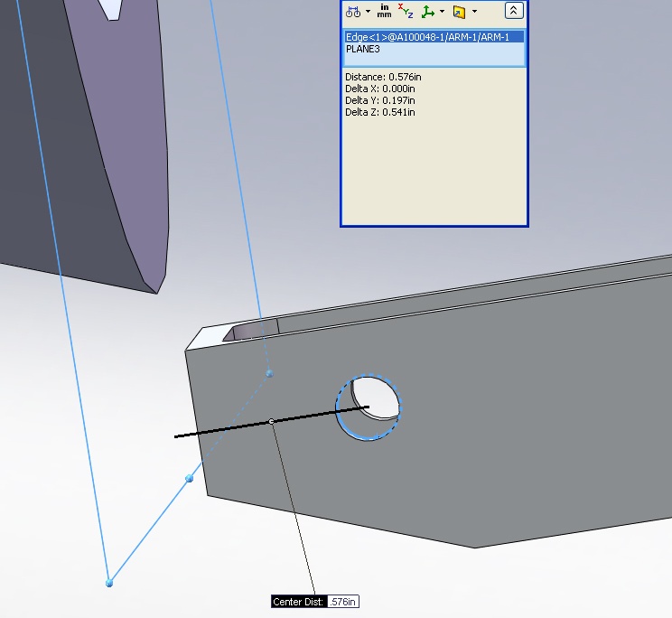The height and width of the screenshot is (618, 672).
Task: Click the Delta Z: 0.541in result line
Action: (x=379, y=112)
